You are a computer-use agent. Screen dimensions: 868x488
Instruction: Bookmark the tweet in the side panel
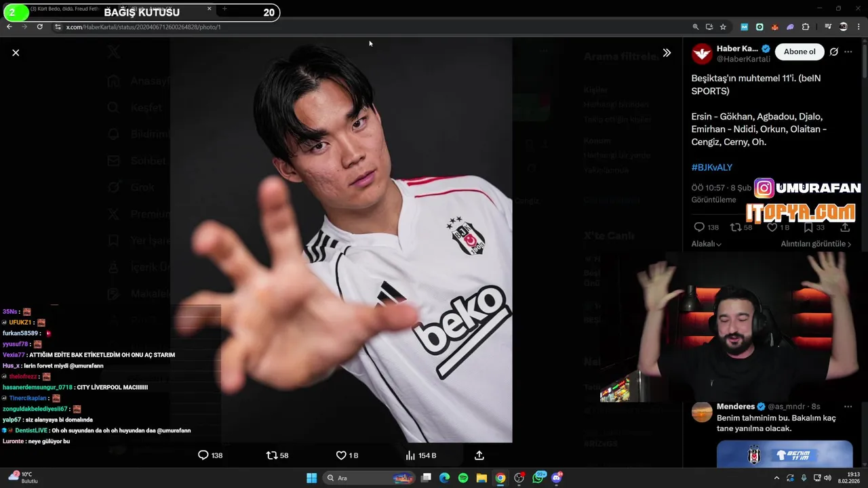pyautogui.click(x=808, y=227)
